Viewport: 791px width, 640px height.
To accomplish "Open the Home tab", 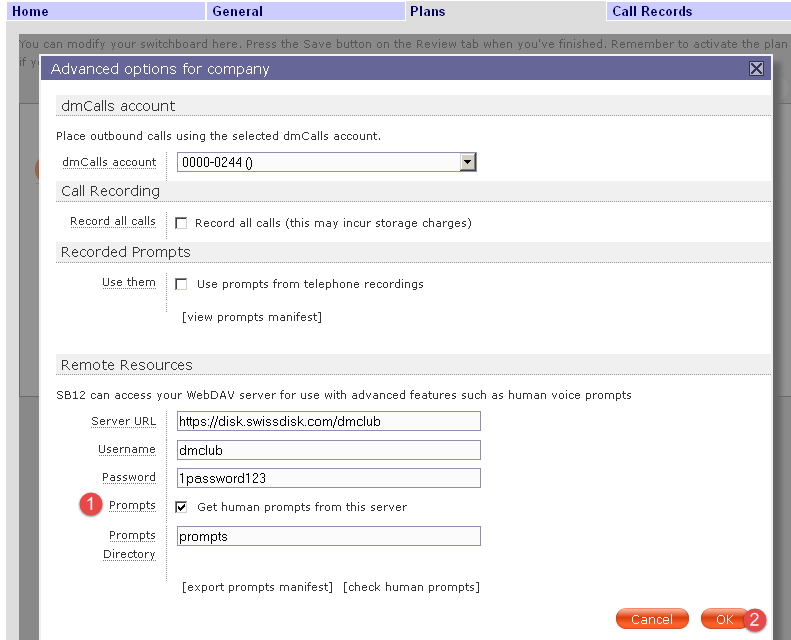I will pyautogui.click(x=105, y=11).
